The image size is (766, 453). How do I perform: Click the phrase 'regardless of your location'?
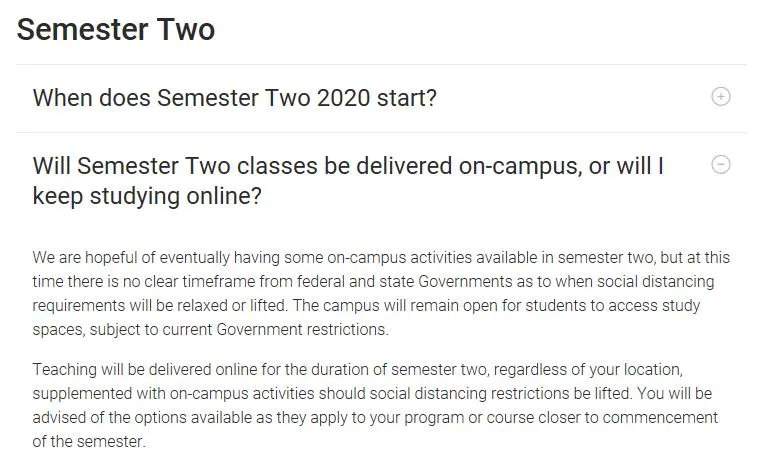588,369
